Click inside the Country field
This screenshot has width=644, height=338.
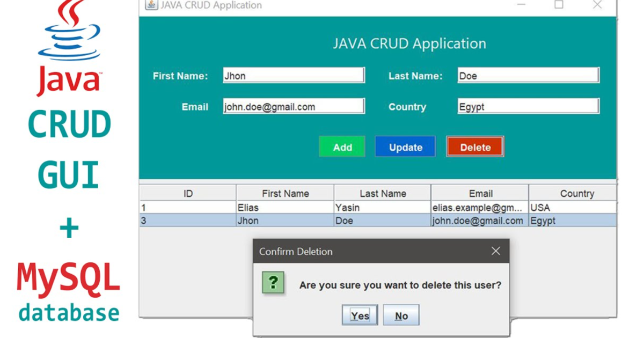click(528, 106)
